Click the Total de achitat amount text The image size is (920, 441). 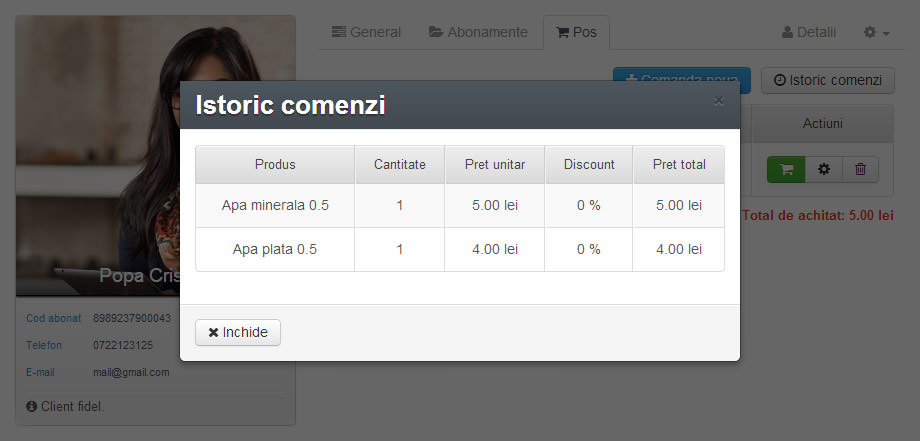click(817, 216)
